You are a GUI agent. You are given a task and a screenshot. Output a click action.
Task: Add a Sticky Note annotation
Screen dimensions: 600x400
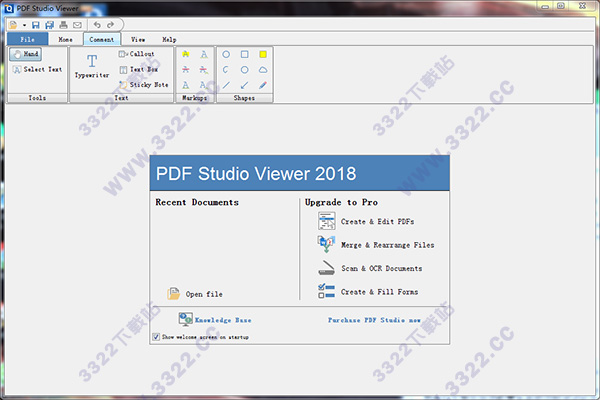pos(143,85)
